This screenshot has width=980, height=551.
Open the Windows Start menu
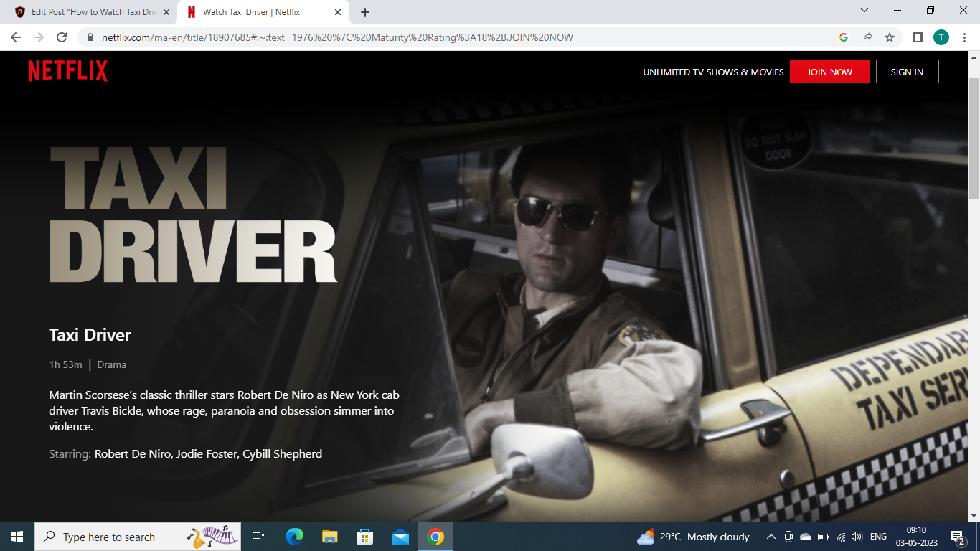coord(17,537)
